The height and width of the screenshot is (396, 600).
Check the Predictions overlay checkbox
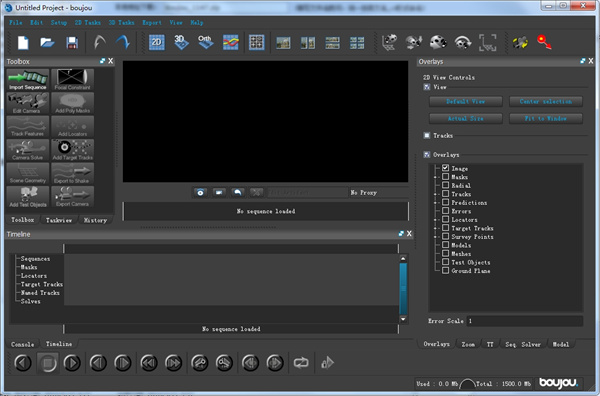coord(445,202)
